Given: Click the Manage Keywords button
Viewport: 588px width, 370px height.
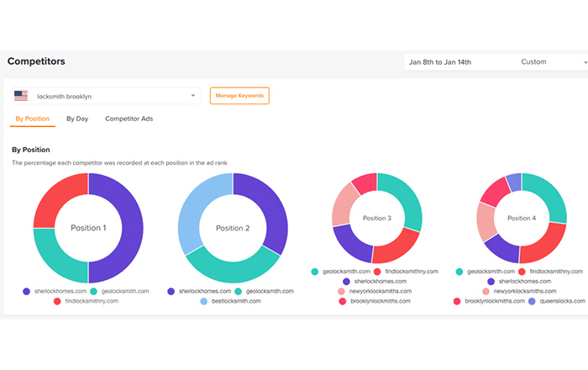Looking at the screenshot, I should 239,96.
